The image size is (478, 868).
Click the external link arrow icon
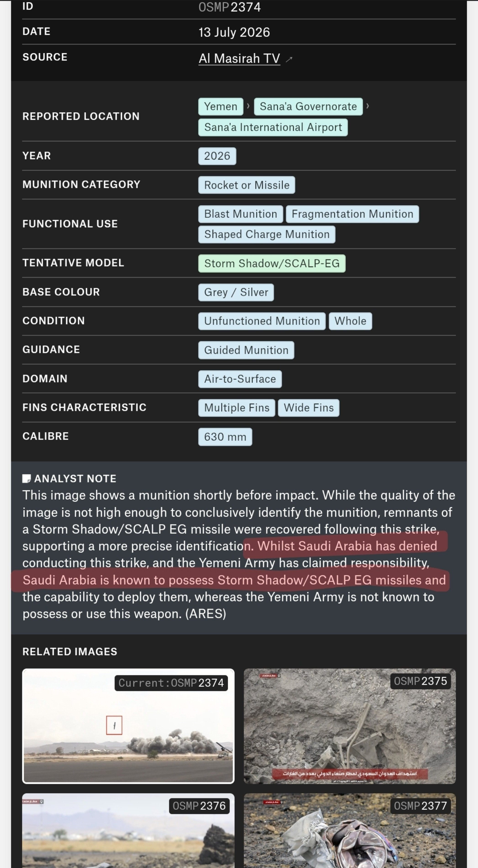pyautogui.click(x=289, y=59)
